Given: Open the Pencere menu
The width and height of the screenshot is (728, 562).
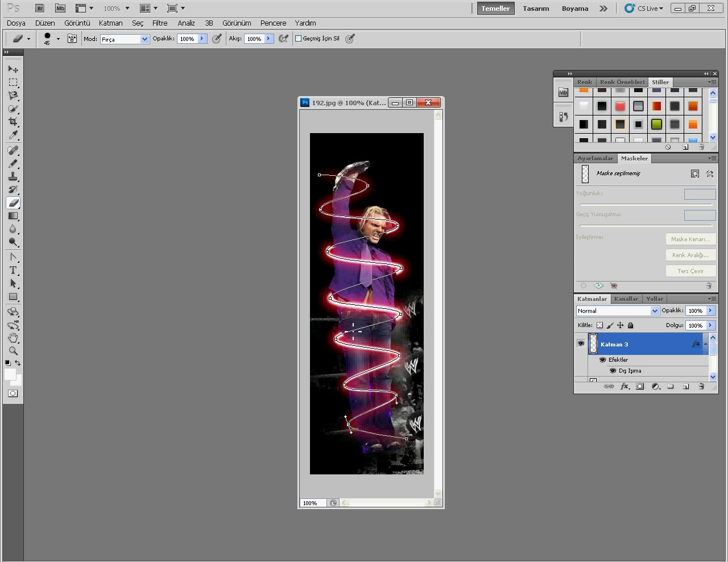Looking at the screenshot, I should tap(273, 23).
